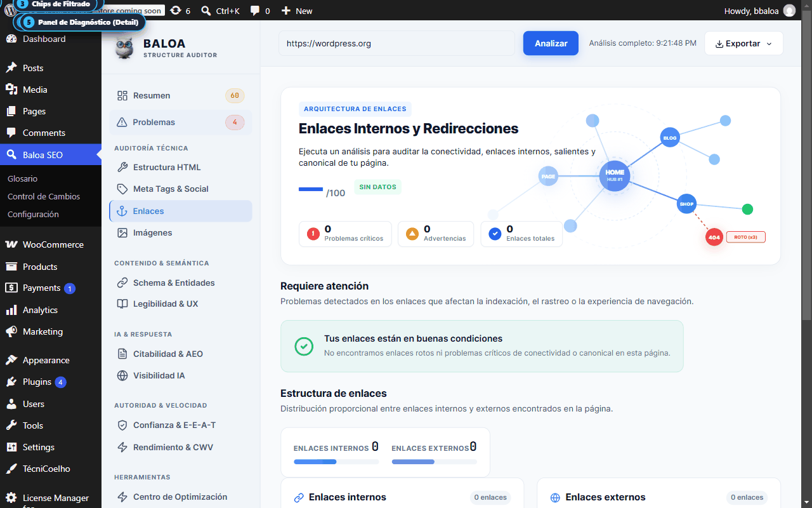Click the Baloa owl logo

coord(124,48)
